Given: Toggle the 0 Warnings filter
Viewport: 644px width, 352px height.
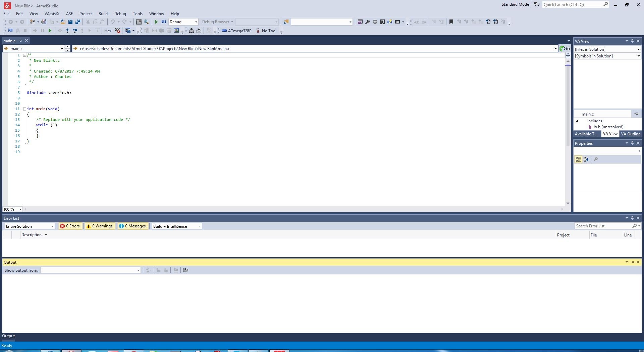Looking at the screenshot, I should [100, 226].
